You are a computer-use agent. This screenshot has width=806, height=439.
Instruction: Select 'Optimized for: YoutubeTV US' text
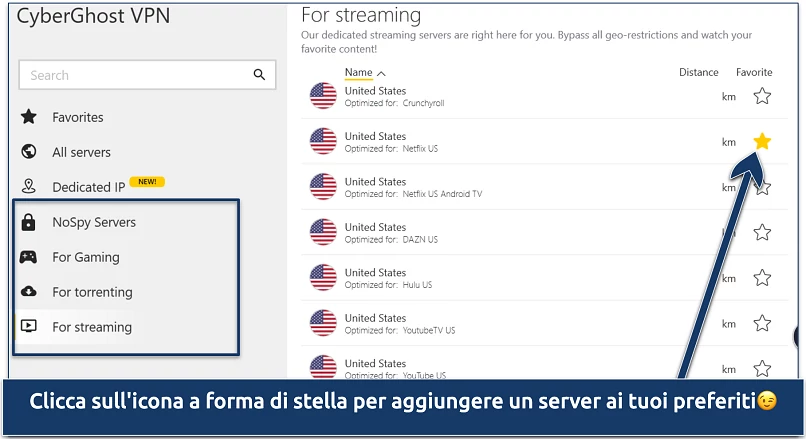(400, 331)
